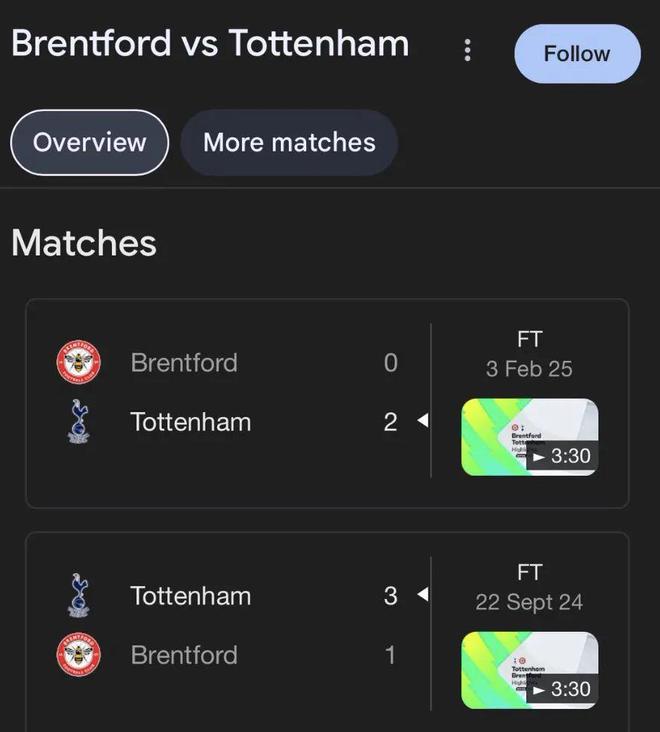660x732 pixels.
Task: Open Tottenham team name in first match
Action: pyautogui.click(x=190, y=422)
